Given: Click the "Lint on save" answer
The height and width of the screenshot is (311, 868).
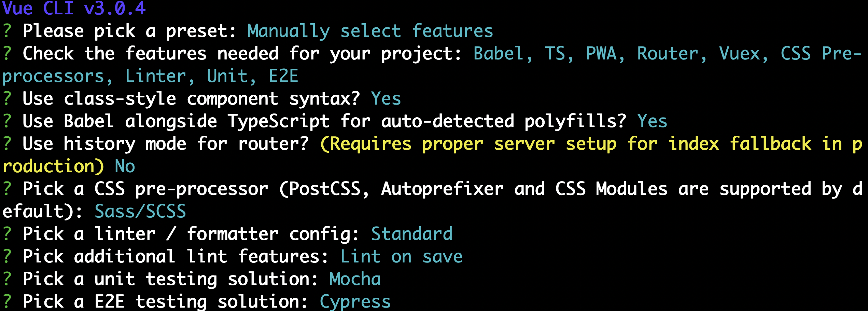Looking at the screenshot, I should tap(402, 257).
